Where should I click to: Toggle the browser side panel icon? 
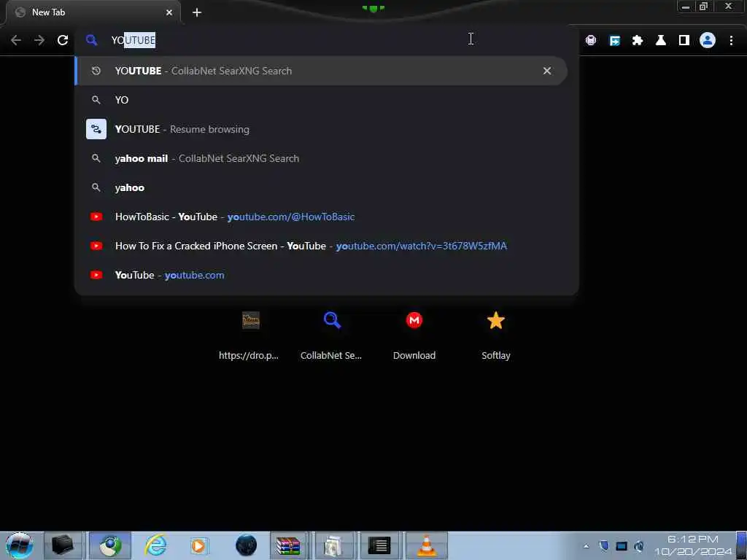click(x=684, y=41)
